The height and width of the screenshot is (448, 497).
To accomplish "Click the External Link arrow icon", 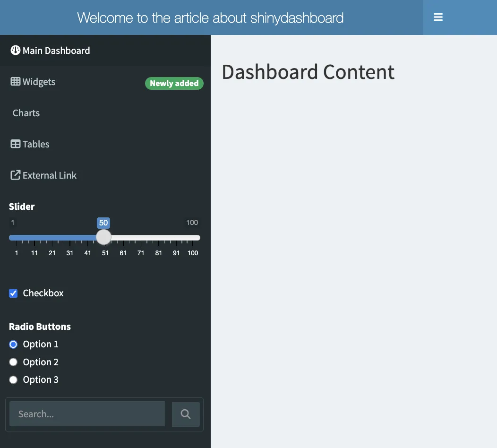I will [x=15, y=175].
